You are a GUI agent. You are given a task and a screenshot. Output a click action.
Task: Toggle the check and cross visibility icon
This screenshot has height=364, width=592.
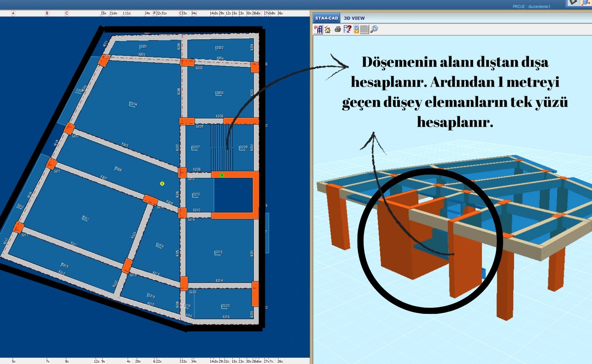(x=356, y=29)
